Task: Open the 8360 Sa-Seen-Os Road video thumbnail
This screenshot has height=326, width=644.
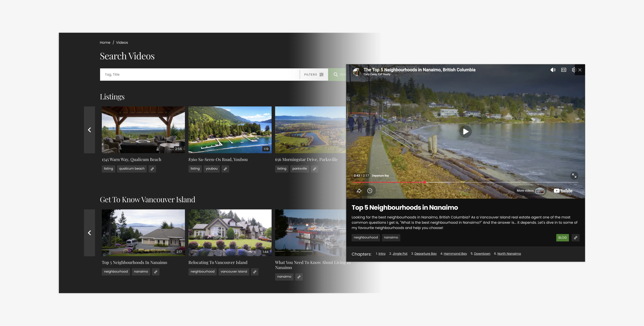Action: pos(230,130)
